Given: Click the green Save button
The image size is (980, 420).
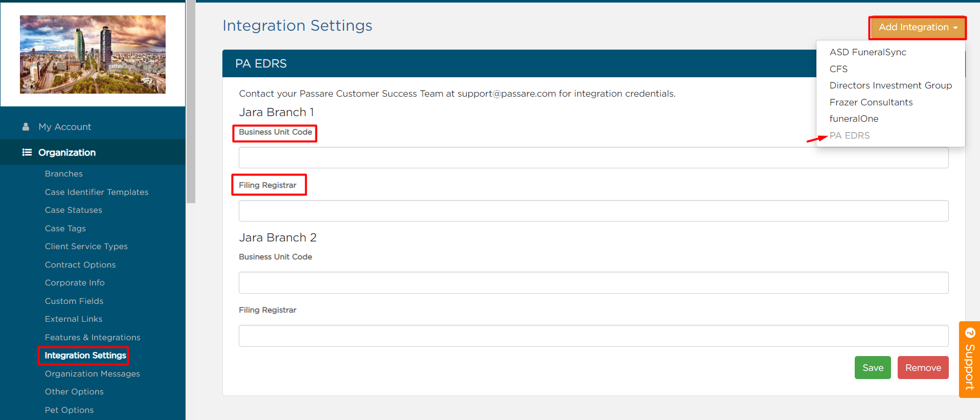Looking at the screenshot, I should 872,368.
